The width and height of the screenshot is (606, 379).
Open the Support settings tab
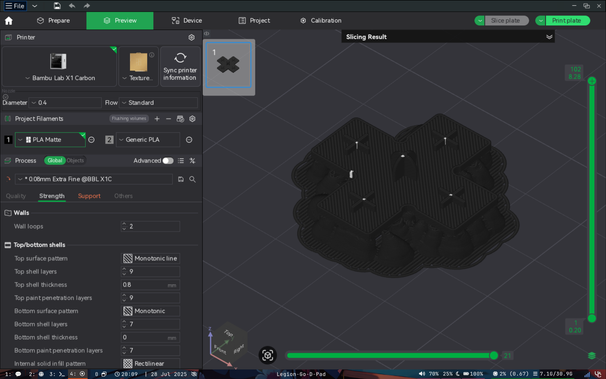(x=89, y=196)
